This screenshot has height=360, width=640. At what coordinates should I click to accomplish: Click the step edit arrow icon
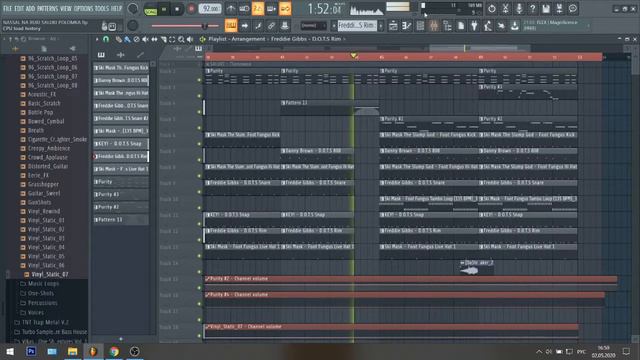(x=244, y=26)
